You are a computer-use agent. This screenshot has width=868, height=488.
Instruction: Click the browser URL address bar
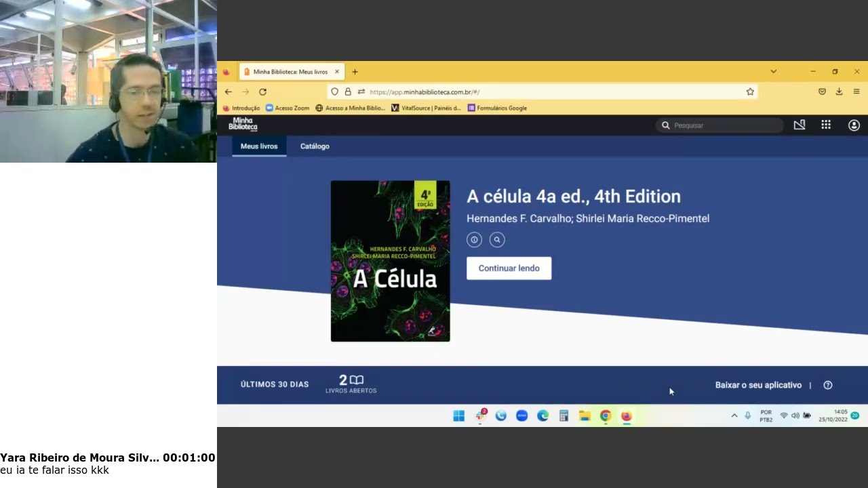pos(542,91)
